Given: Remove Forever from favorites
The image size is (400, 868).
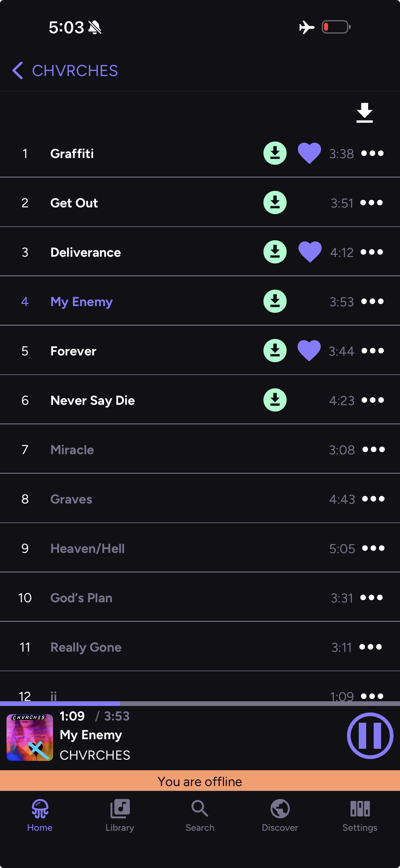Looking at the screenshot, I should click(309, 350).
